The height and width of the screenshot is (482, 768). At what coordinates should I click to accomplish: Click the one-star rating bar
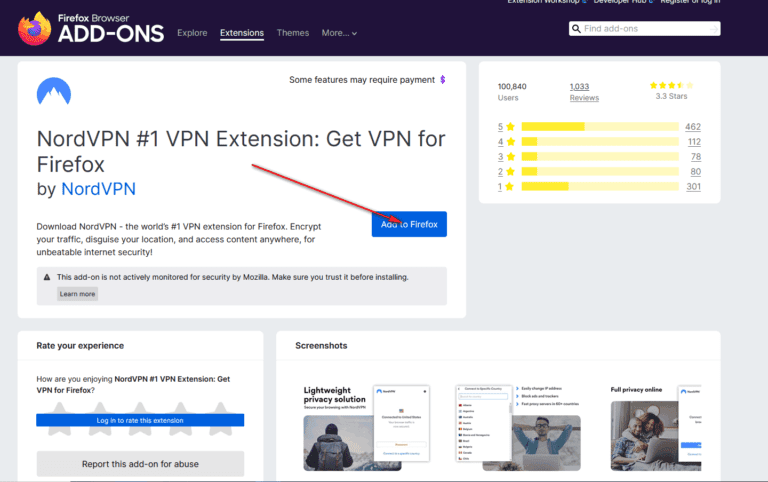pyautogui.click(x=600, y=187)
